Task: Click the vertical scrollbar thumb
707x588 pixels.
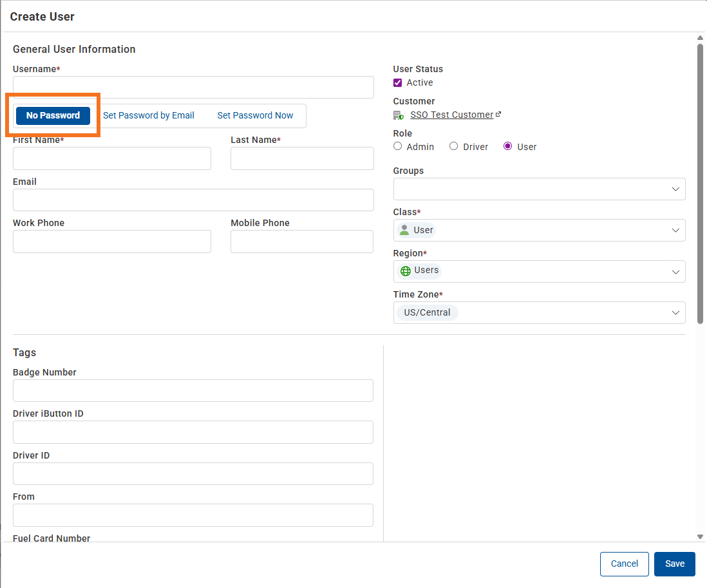Action: pos(700,184)
